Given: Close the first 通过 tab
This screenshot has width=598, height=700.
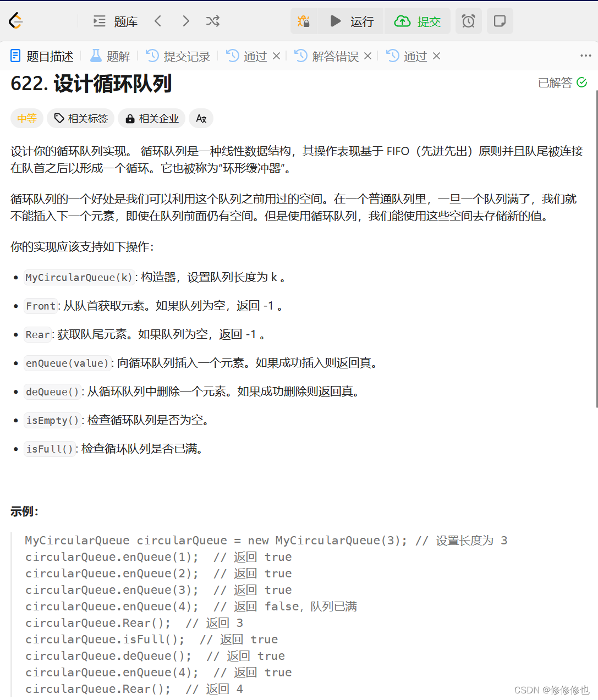Looking at the screenshot, I should click(x=277, y=56).
